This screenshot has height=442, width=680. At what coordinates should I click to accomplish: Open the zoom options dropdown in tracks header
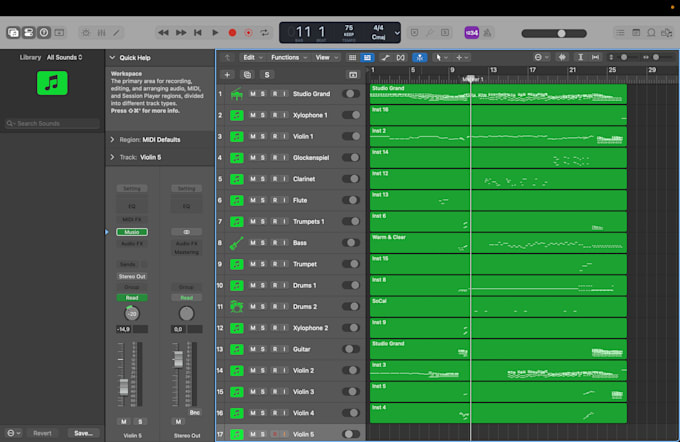click(541, 57)
